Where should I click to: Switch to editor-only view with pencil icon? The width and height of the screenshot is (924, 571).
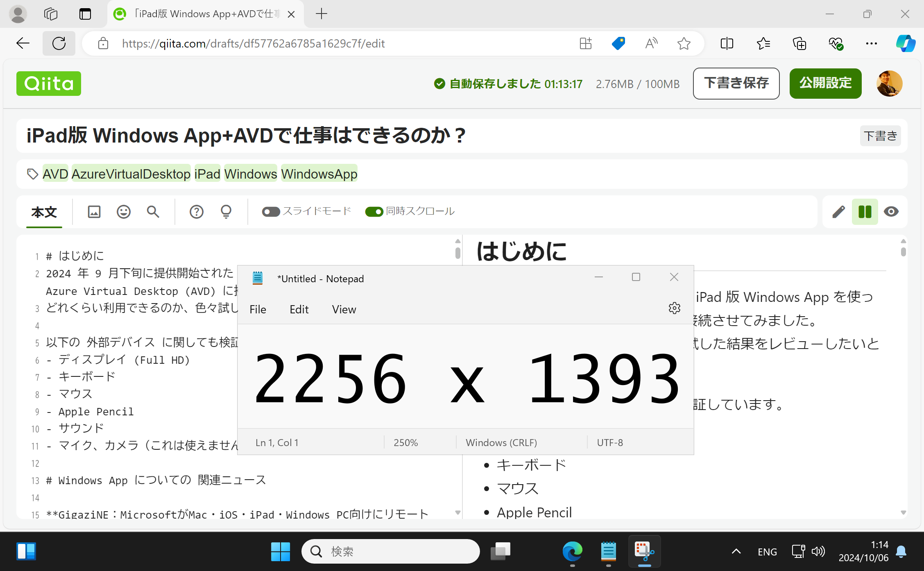(x=838, y=212)
